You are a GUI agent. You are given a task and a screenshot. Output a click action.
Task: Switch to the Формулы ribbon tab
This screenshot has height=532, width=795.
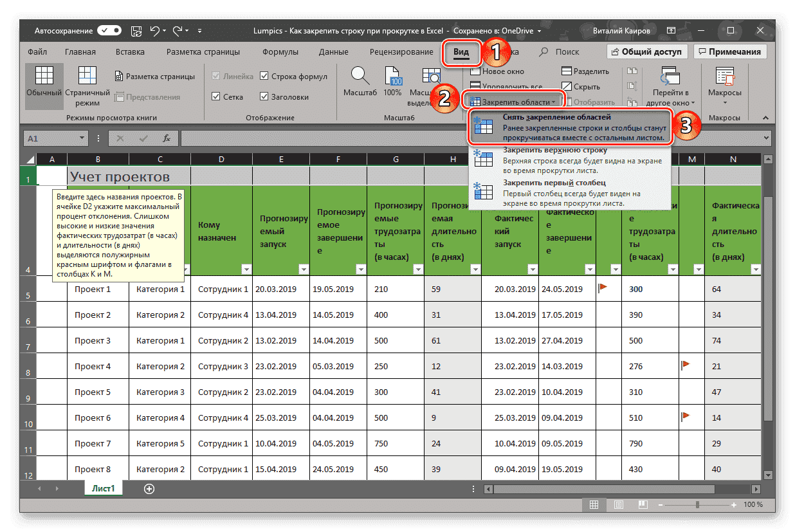pyautogui.click(x=280, y=51)
